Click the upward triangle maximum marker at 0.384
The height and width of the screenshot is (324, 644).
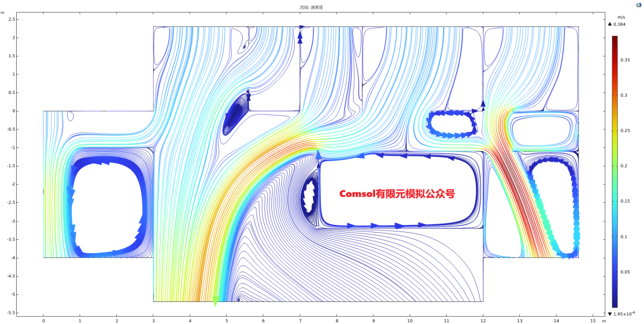[x=609, y=24]
